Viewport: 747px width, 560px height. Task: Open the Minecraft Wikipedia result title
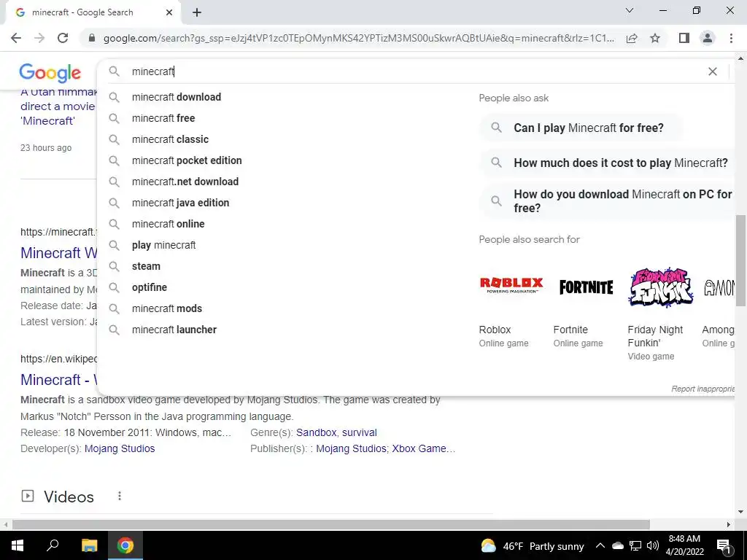[x=58, y=380]
